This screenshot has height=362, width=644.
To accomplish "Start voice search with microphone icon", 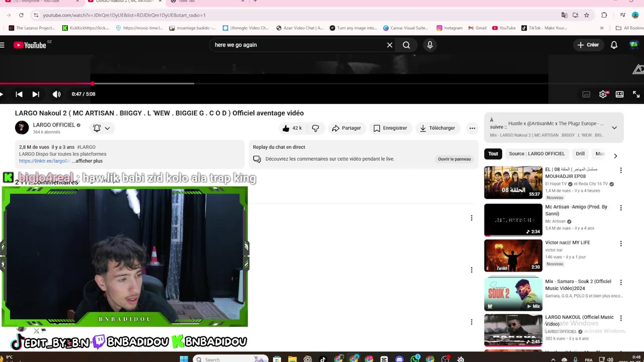I will point(430,45).
